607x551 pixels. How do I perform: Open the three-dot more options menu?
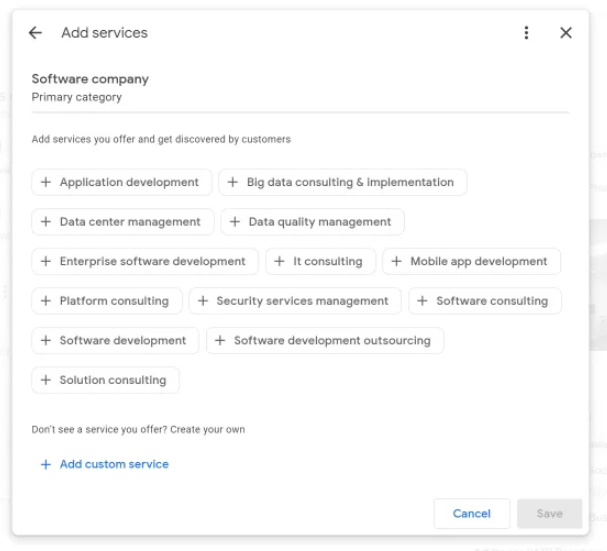[x=527, y=33]
